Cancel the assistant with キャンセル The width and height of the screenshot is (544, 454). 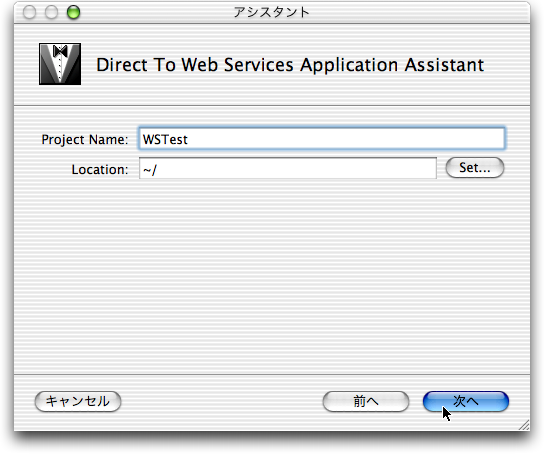click(78, 402)
